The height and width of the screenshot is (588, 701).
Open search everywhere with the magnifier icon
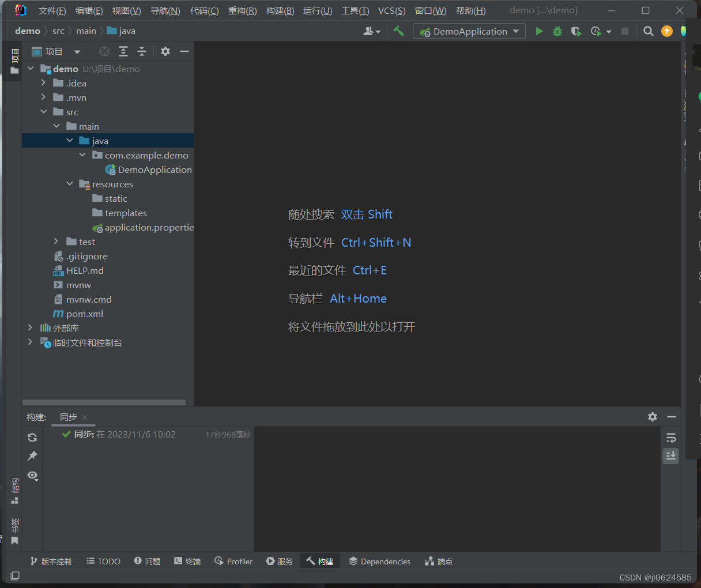[x=648, y=31]
